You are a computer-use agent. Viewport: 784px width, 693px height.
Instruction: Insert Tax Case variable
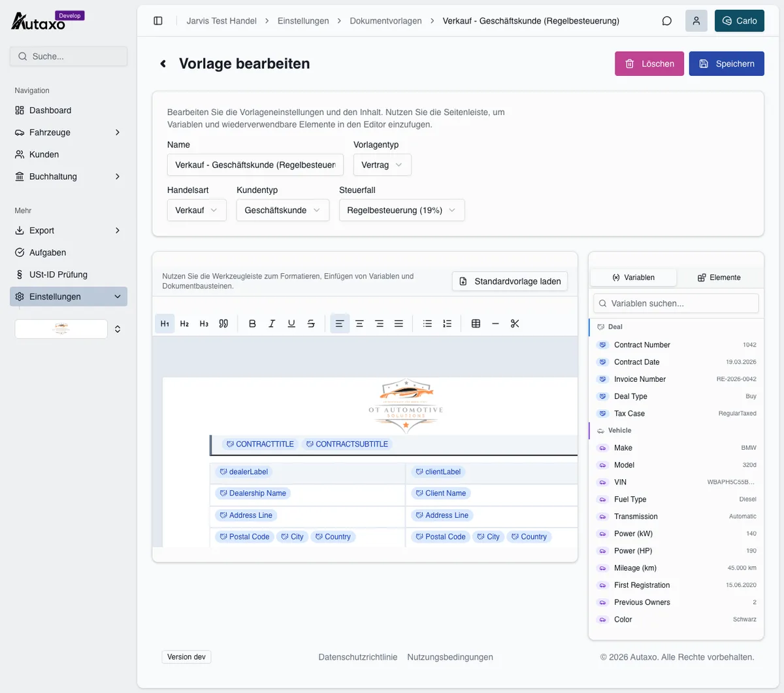coord(676,413)
